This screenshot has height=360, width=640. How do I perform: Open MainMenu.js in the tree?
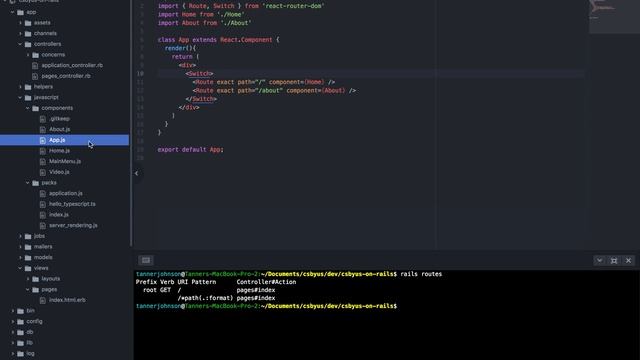coord(65,161)
